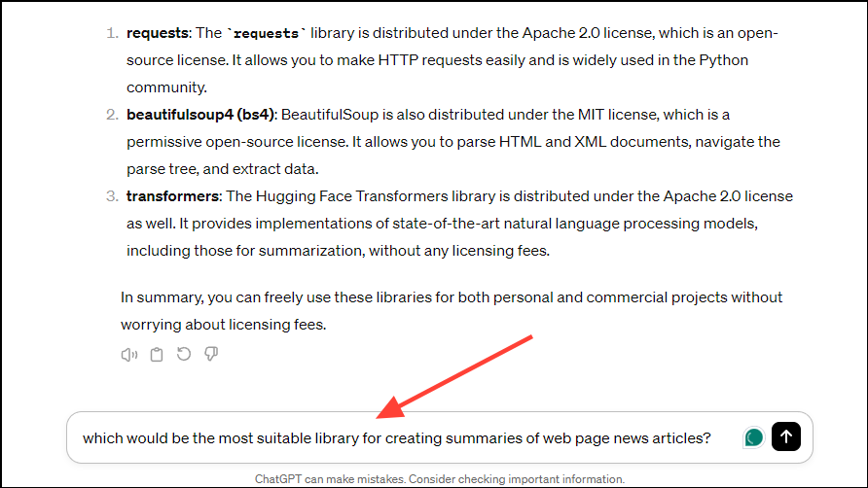Click 'including those for summarization' line
The image size is (868, 488).
338,251
